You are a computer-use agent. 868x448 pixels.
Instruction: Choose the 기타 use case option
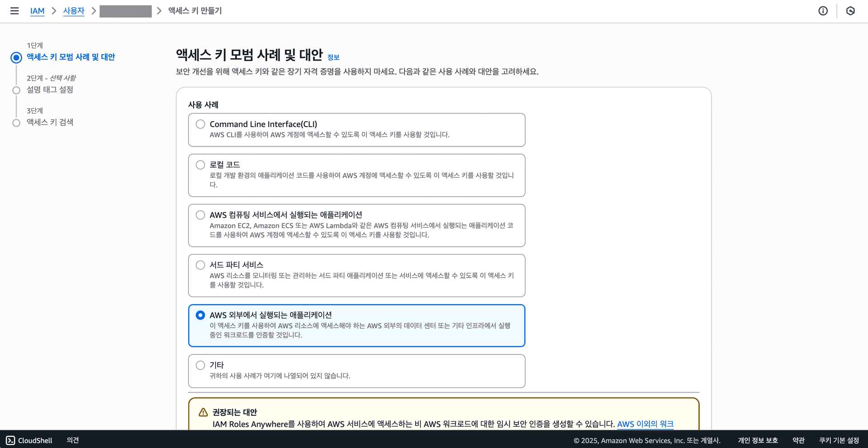click(200, 365)
